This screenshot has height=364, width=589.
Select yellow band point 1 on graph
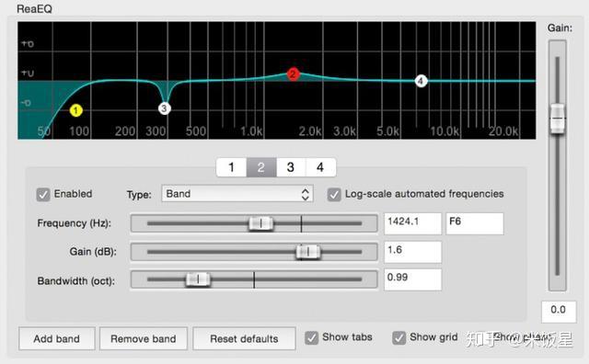pos(75,110)
